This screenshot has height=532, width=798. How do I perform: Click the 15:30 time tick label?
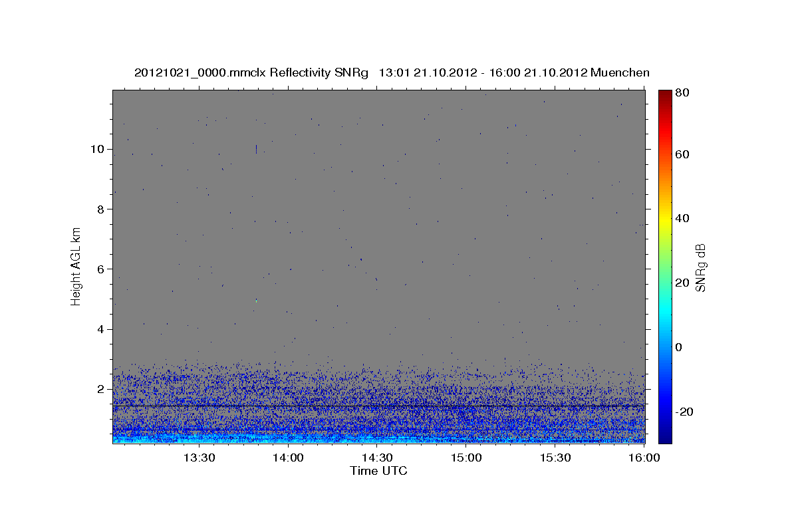[x=555, y=458]
